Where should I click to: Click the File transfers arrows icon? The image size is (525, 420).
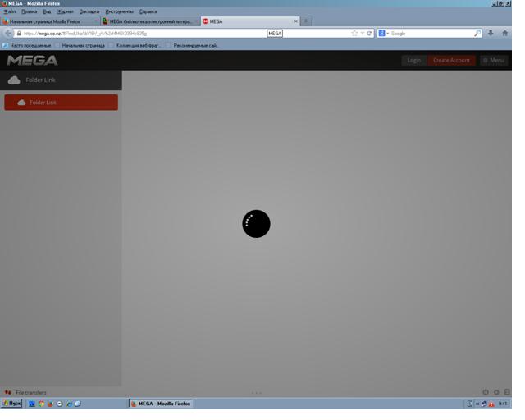7,392
